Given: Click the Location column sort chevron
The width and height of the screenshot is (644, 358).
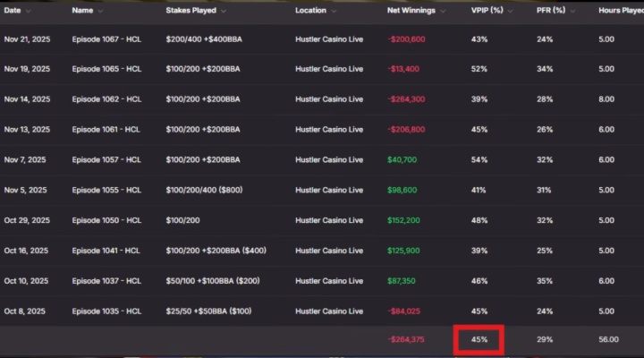Looking at the screenshot, I should point(335,11).
